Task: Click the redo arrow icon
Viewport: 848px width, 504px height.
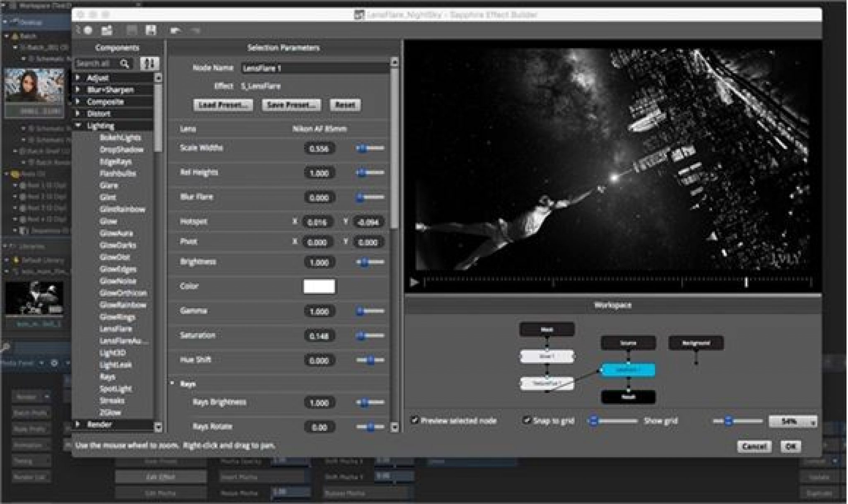Action: pos(195,30)
